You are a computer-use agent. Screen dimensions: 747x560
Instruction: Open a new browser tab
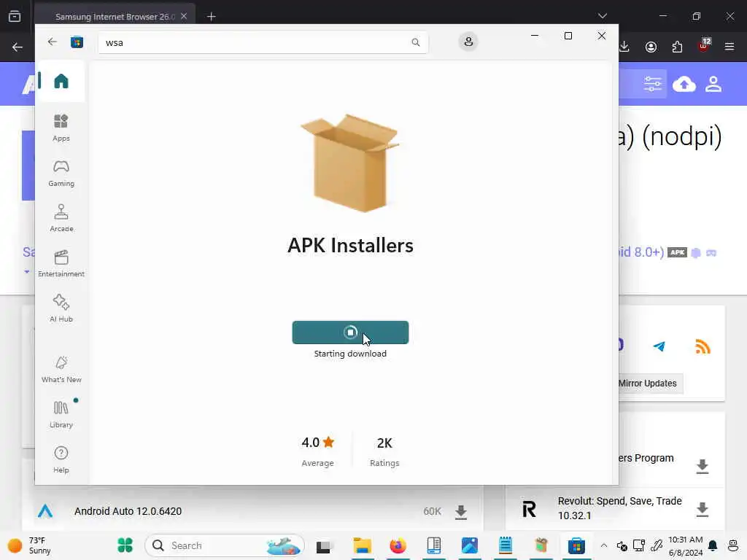[x=212, y=17]
